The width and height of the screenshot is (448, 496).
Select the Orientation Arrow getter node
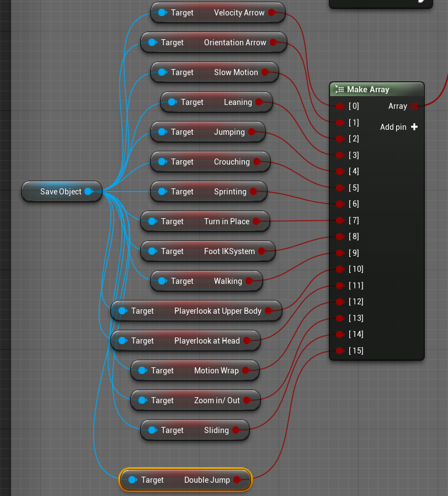(x=214, y=43)
